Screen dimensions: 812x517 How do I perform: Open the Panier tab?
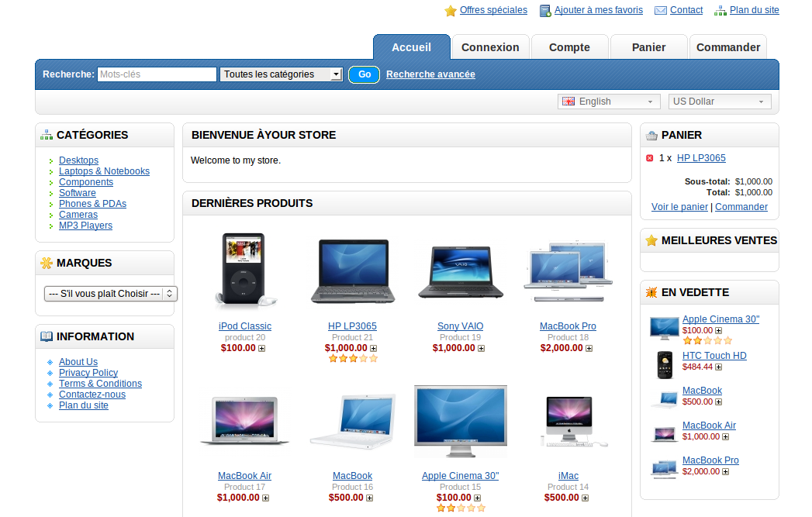649,47
